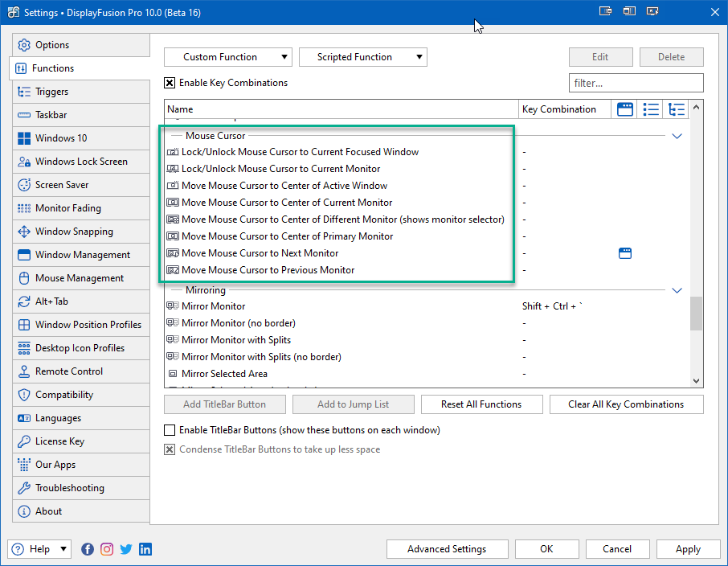
Task: Open the Custom Function dropdown
Action: (x=228, y=57)
